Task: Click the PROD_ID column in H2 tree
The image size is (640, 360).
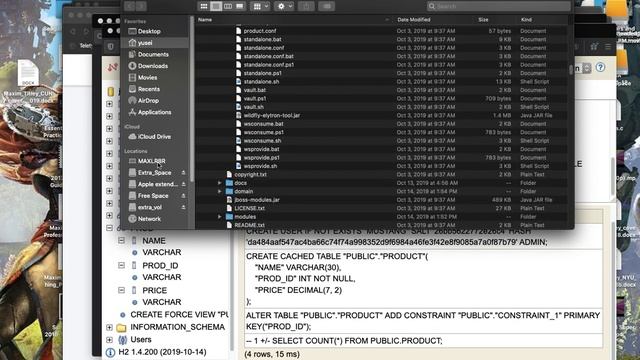Action: click(160, 266)
